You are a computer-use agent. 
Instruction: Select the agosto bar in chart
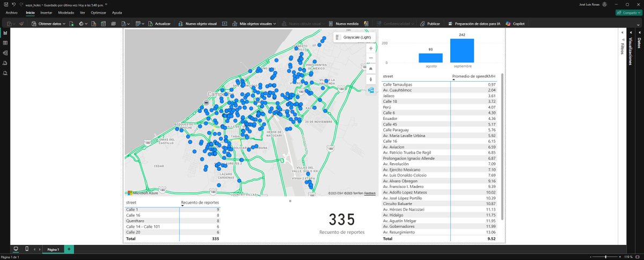click(431, 58)
